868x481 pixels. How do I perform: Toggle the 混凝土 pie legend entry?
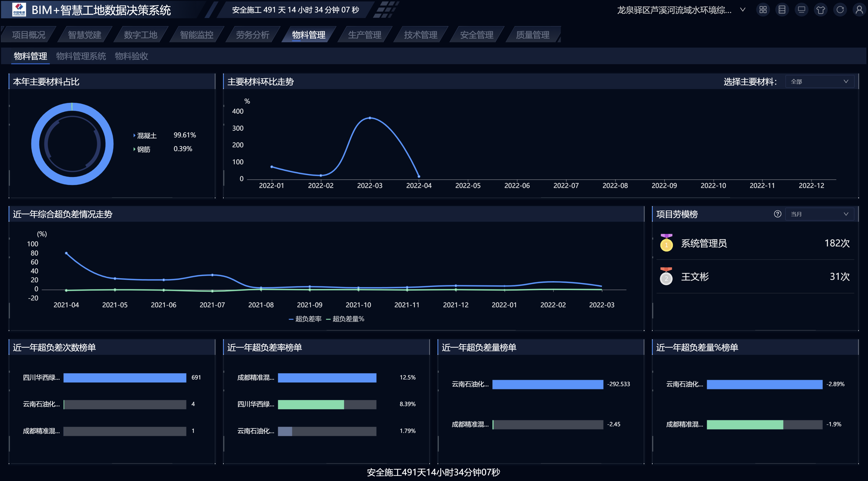147,136
